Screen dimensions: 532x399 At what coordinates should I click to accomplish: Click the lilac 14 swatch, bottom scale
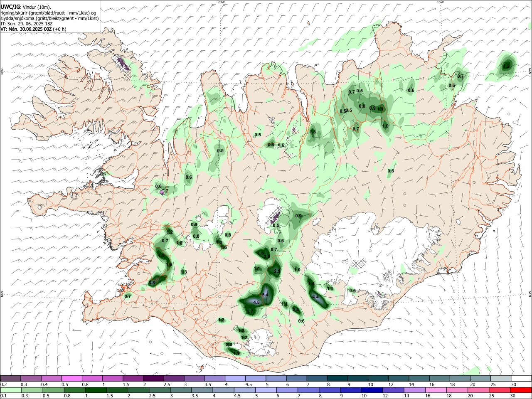click(414, 390)
